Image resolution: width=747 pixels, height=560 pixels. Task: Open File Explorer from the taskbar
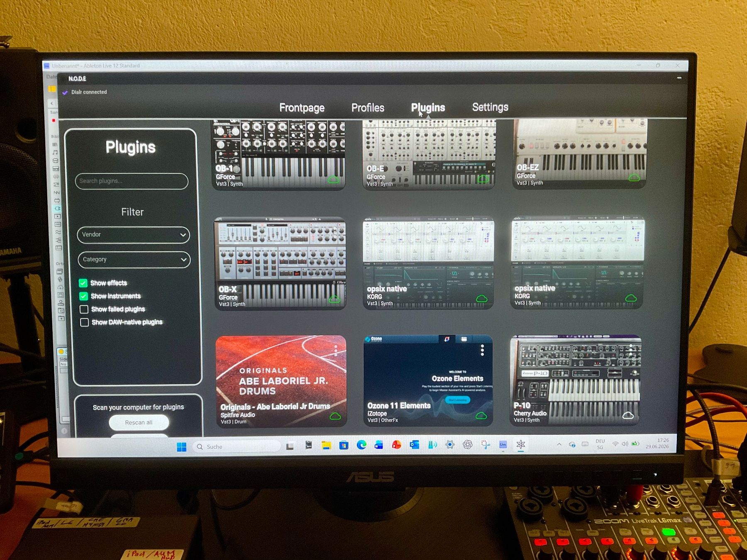pos(326,446)
